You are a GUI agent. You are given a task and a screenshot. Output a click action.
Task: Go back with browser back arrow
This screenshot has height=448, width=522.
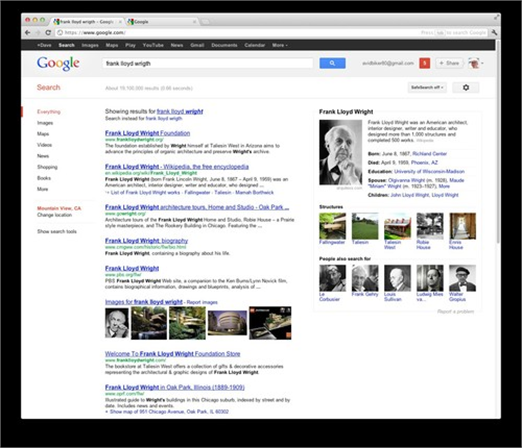(28, 32)
